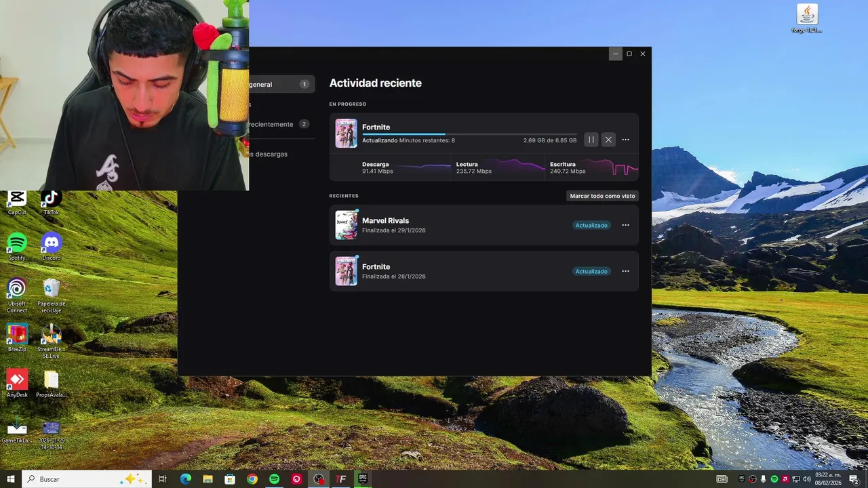The width and height of the screenshot is (868, 488).
Task: Open CapCut desktop shortcut
Action: (x=17, y=202)
